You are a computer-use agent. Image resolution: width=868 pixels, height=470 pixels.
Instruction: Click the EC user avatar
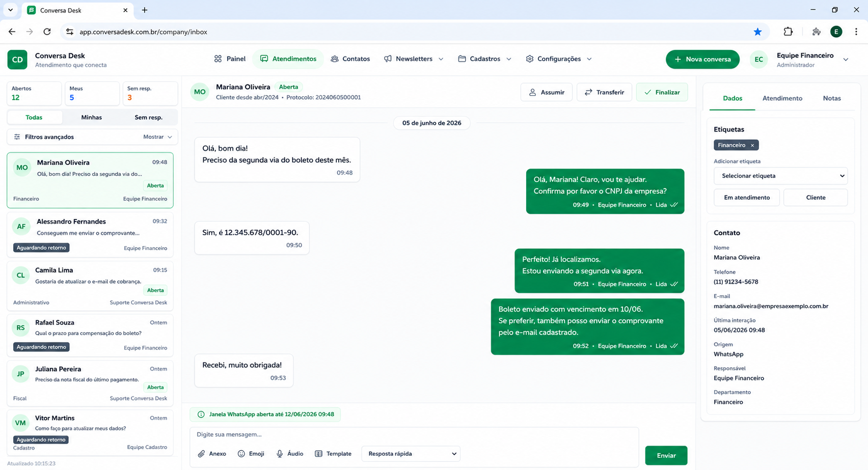[x=758, y=60]
